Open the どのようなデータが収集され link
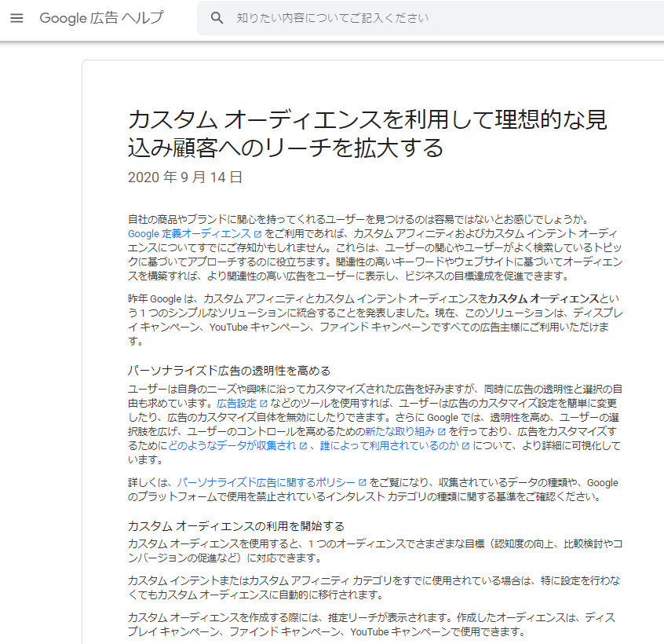Screen dimensions: 664x644 click(232, 446)
